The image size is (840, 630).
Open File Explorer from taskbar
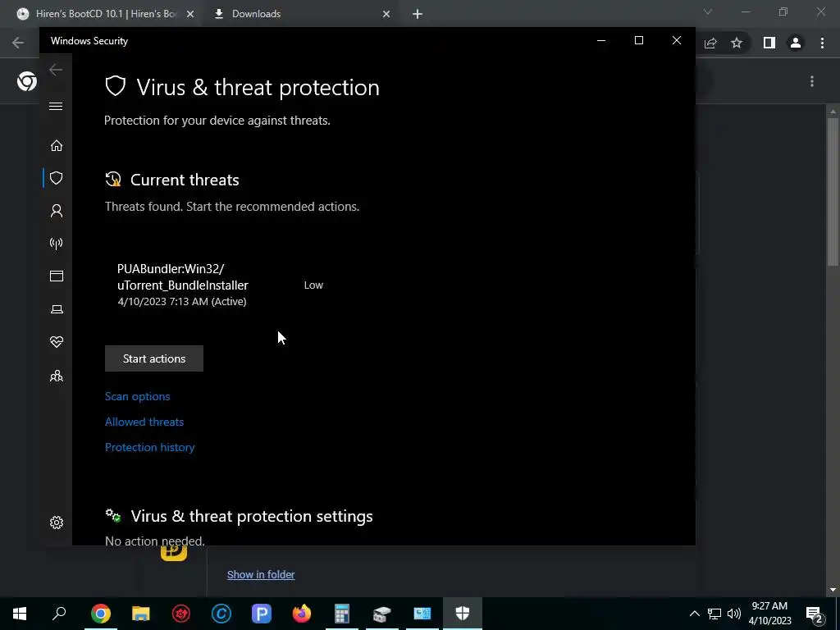coord(141,614)
